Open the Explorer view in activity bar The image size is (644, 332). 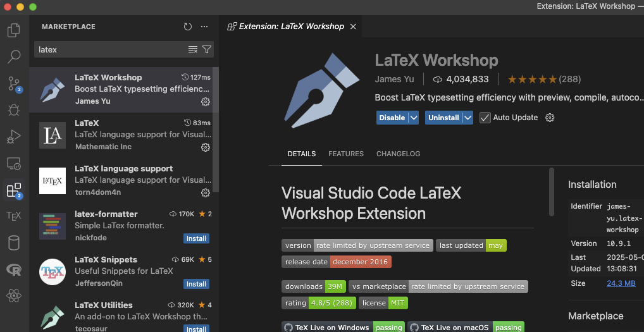[x=14, y=30]
